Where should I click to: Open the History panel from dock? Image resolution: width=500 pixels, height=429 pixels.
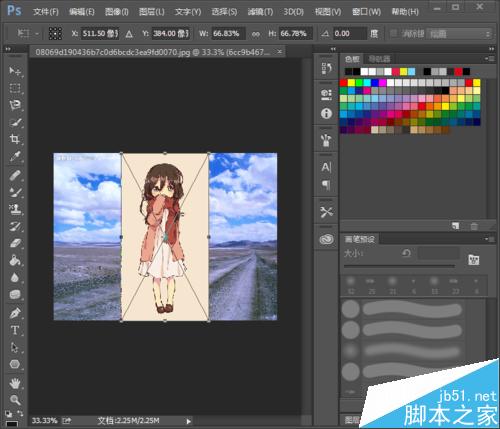coord(326,69)
